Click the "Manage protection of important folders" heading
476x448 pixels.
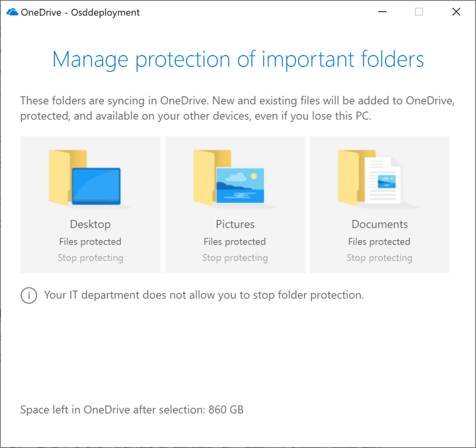tap(238, 60)
